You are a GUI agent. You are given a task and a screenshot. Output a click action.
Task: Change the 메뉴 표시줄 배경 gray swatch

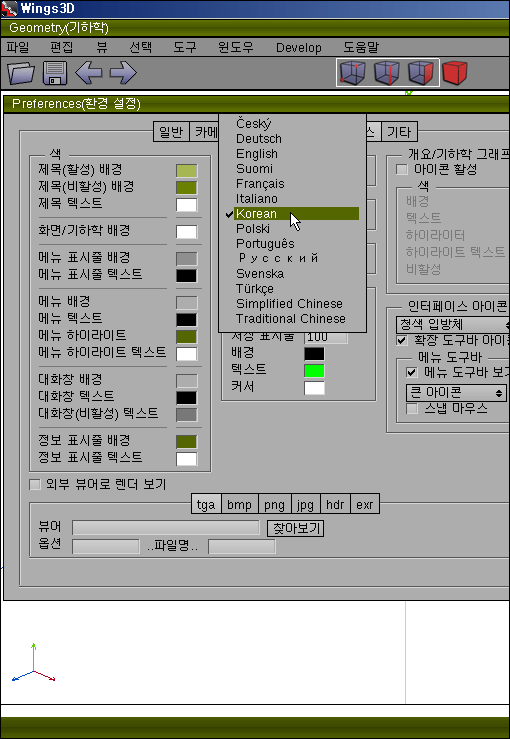click(187, 259)
